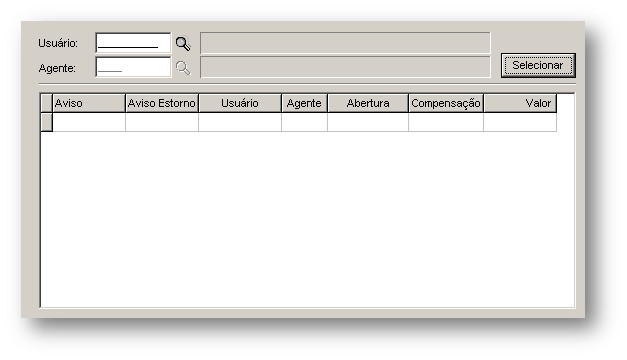Click the empty Abertura cell in first row
Viewport: 627px width, 360px height.
click(368, 122)
